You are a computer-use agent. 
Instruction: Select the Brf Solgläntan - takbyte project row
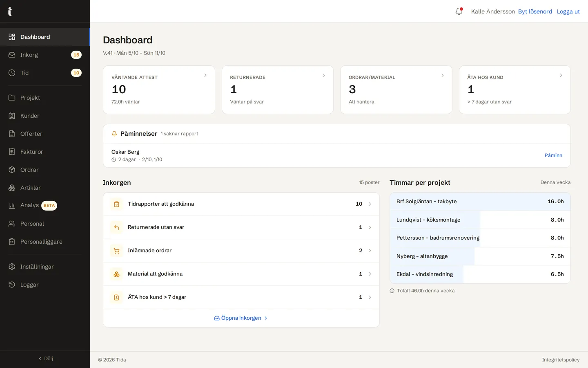pyautogui.click(x=480, y=202)
